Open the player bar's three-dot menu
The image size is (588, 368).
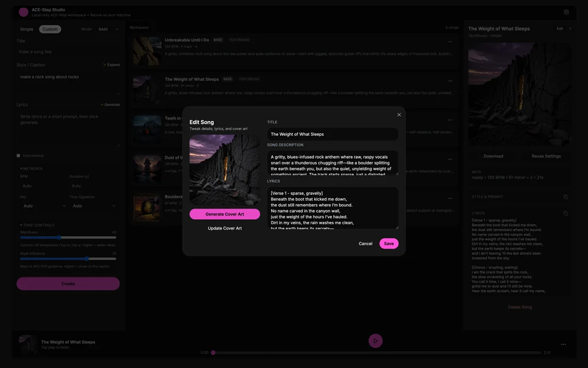pos(563,344)
